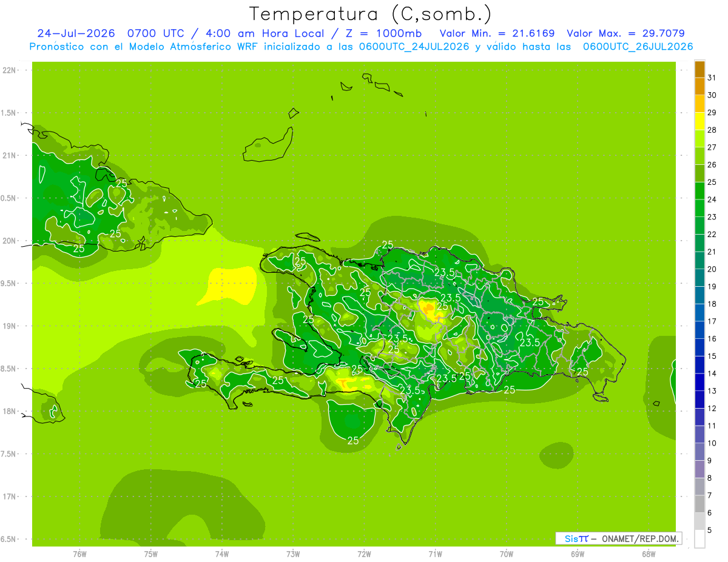Pick the white swatch below 5
Image resolution: width=728 pixels, height=562 pixels.
coord(699,539)
